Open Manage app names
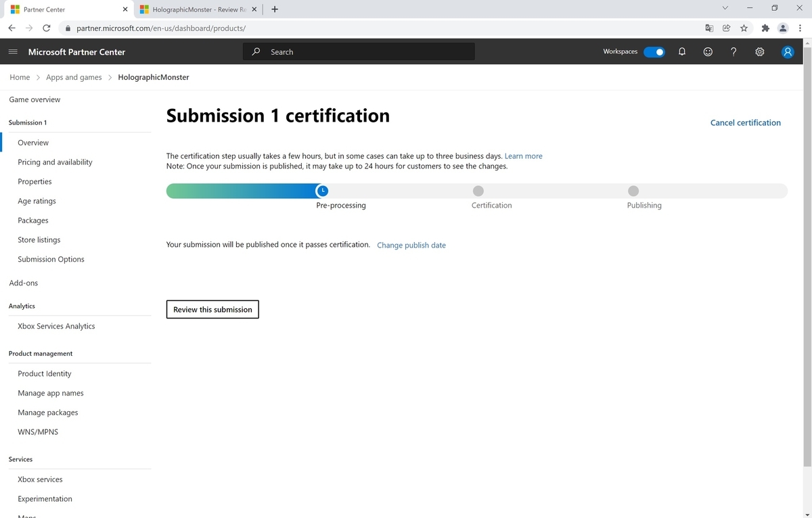812x518 pixels. pos(51,393)
